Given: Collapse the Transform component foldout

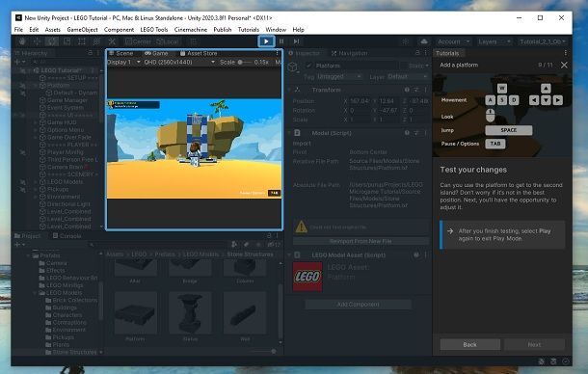Looking at the screenshot, I should click(x=290, y=90).
